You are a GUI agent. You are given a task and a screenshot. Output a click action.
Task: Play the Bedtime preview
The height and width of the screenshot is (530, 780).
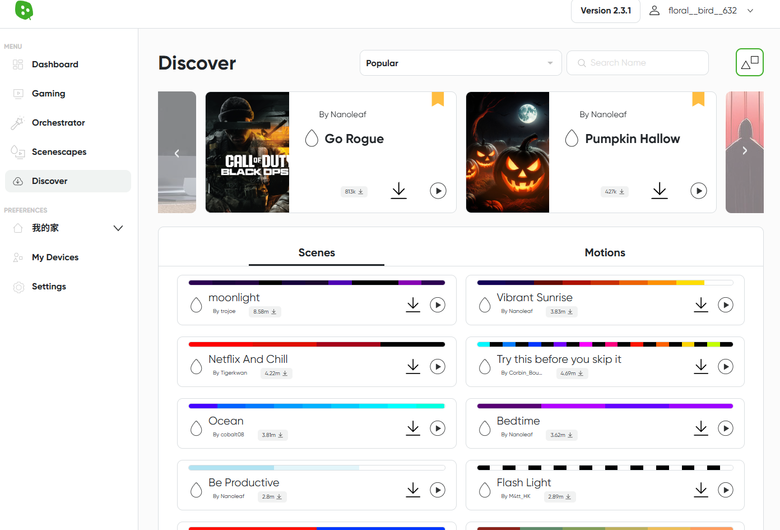pos(725,428)
